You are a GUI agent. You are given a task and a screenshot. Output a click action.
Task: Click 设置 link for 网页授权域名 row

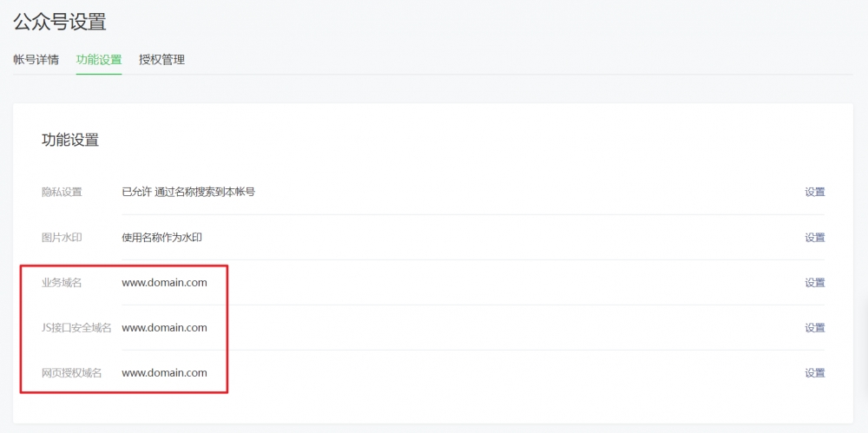pos(815,372)
